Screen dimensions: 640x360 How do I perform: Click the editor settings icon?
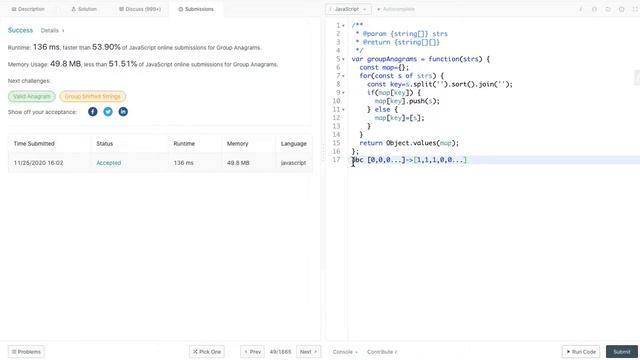pyautogui.click(x=621, y=9)
